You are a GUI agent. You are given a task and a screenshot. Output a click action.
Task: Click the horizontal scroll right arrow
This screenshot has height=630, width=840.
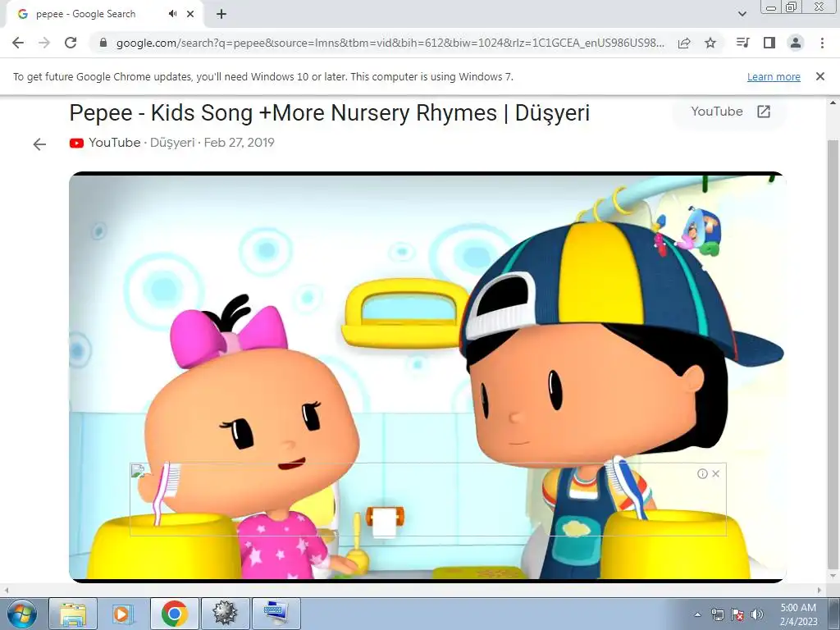coord(819,590)
